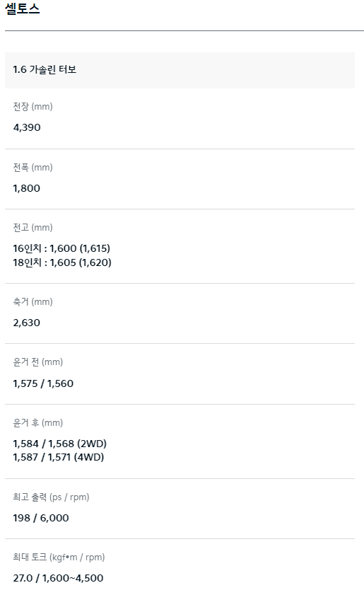This screenshot has width=364, height=595.
Task: Click the 최고 출력 (ps / rpm) label
Action: pyautogui.click(x=51, y=497)
